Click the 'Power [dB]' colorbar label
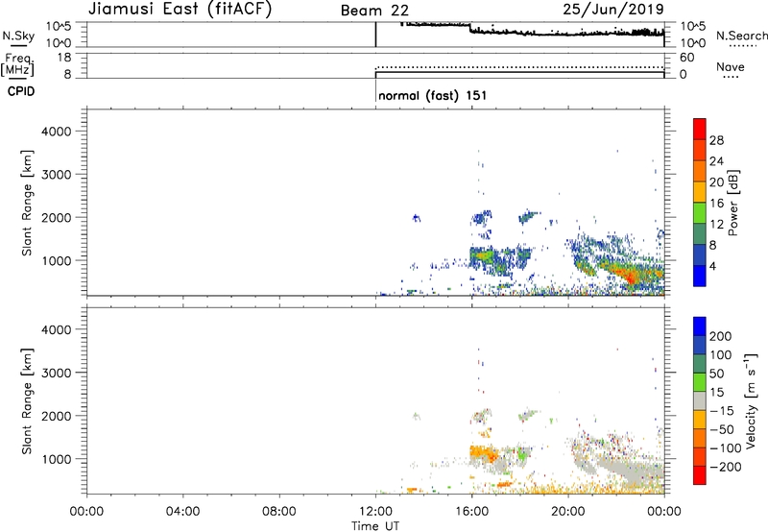 (x=732, y=203)
